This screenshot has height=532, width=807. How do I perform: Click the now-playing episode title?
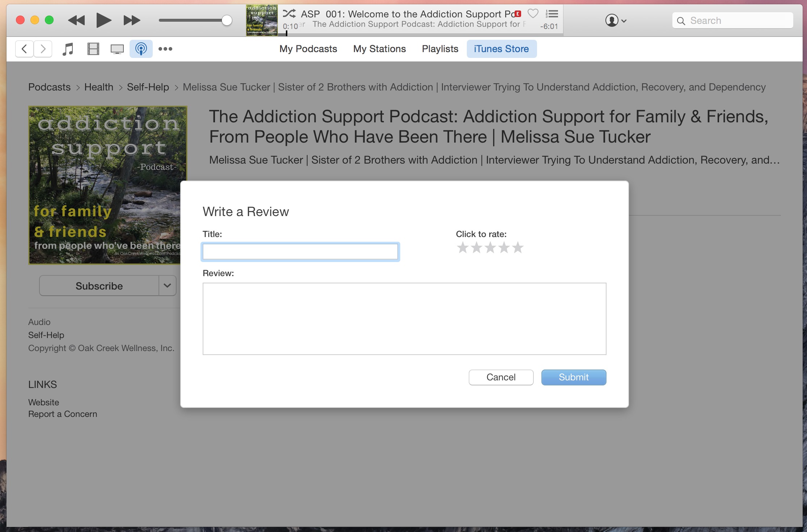(408, 14)
